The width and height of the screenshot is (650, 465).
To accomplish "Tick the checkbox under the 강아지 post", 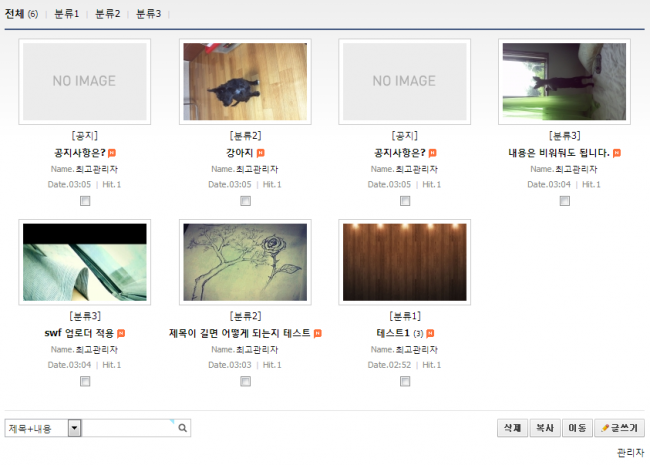I will pos(245,201).
